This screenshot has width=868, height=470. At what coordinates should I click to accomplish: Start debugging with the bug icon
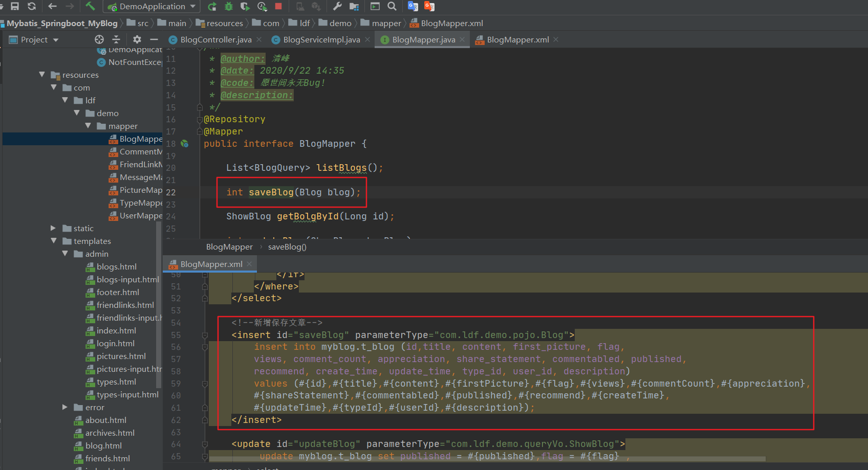point(229,6)
